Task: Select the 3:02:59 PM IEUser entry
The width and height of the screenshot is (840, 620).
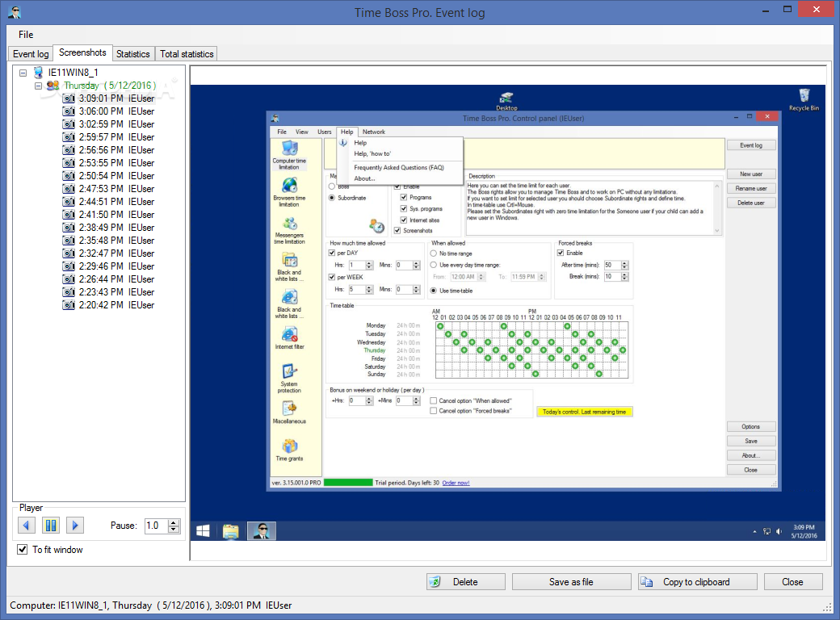Action: click(x=116, y=124)
